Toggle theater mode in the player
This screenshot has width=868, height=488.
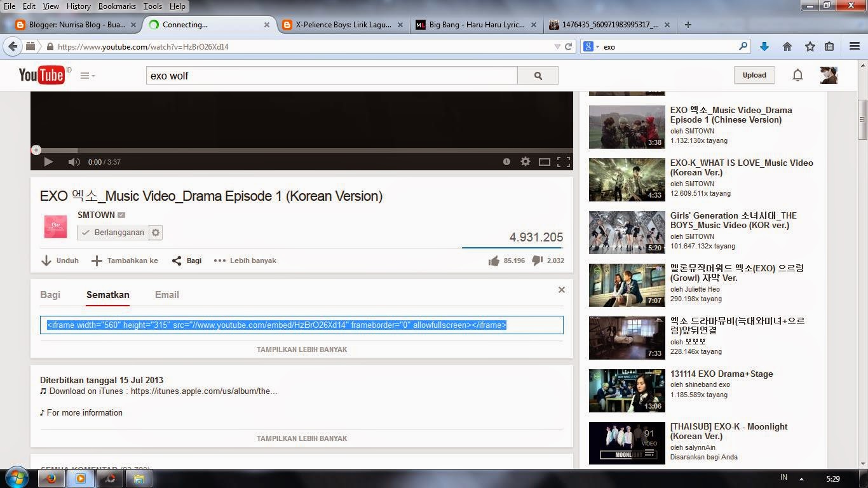pos(545,162)
